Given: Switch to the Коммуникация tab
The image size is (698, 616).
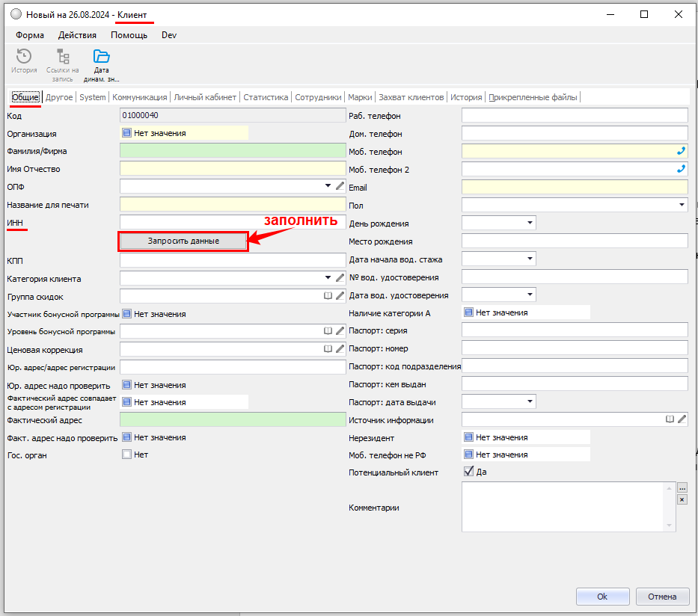Looking at the screenshot, I should pos(139,97).
